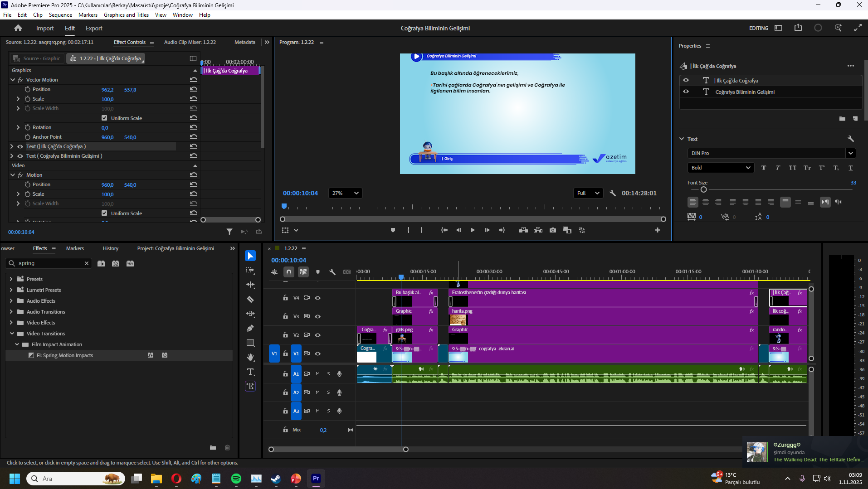This screenshot has height=489, width=868.
Task: Click Faux Bold style button
Action: tap(764, 168)
